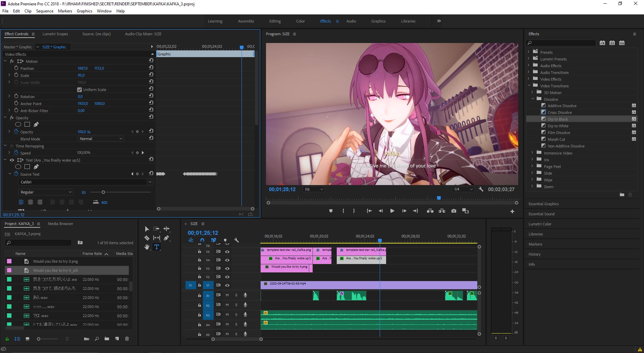This screenshot has height=353, width=644.
Task: Click the Lift button in the Program monitor
Action: pyautogui.click(x=430, y=211)
